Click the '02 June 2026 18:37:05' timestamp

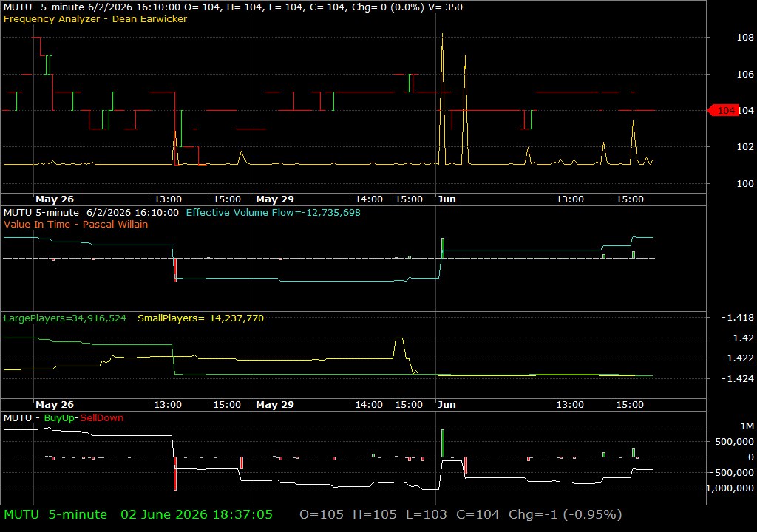tap(197, 514)
